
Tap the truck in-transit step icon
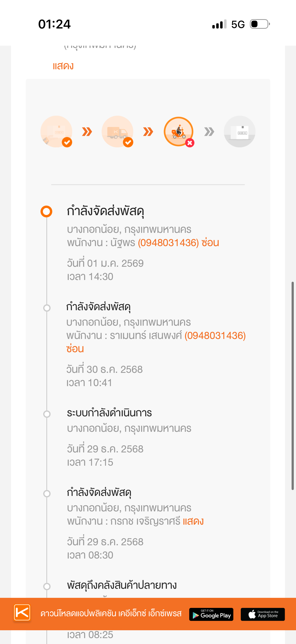(117, 131)
